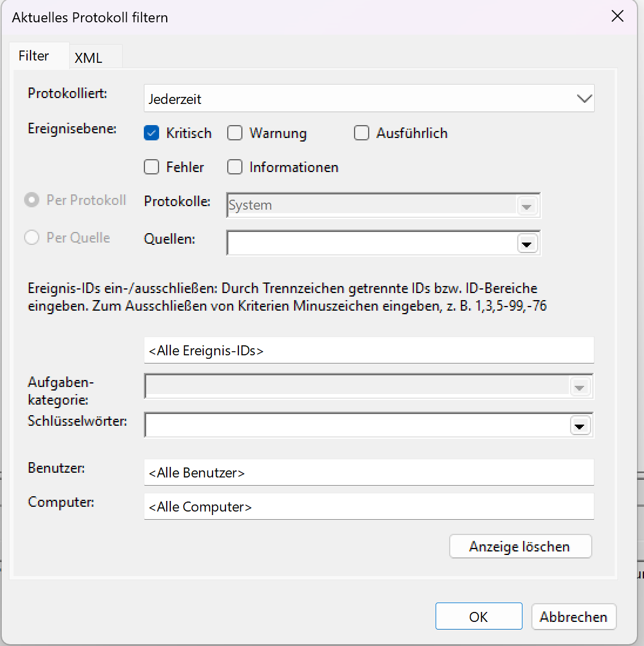Enable the Informationen checkbox
The height and width of the screenshot is (646, 644).
[x=235, y=167]
